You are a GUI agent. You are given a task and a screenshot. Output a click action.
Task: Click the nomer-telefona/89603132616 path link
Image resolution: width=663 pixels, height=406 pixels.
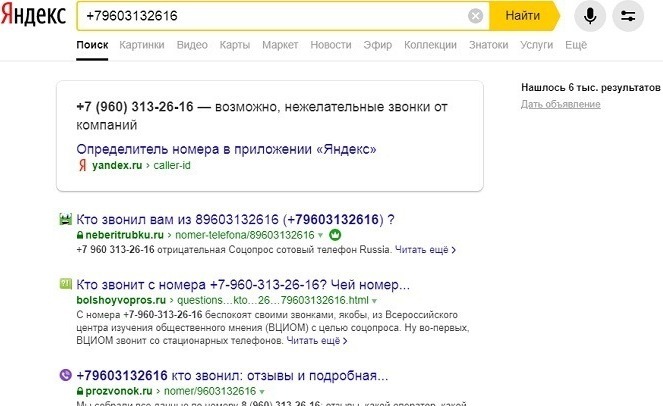coord(245,235)
